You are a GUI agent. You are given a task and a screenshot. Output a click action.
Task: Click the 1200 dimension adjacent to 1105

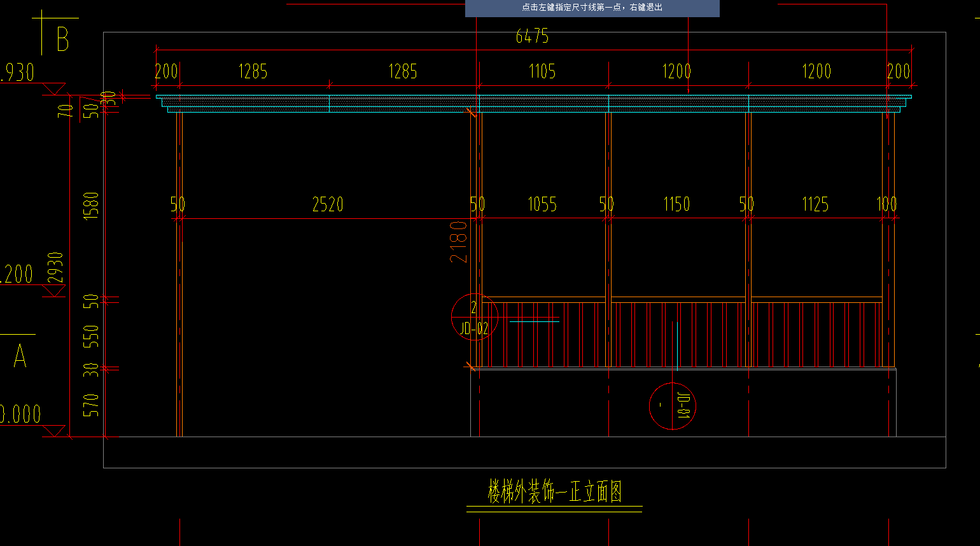(x=676, y=71)
